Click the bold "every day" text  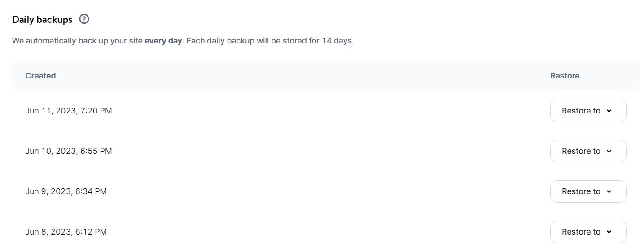[x=163, y=41]
